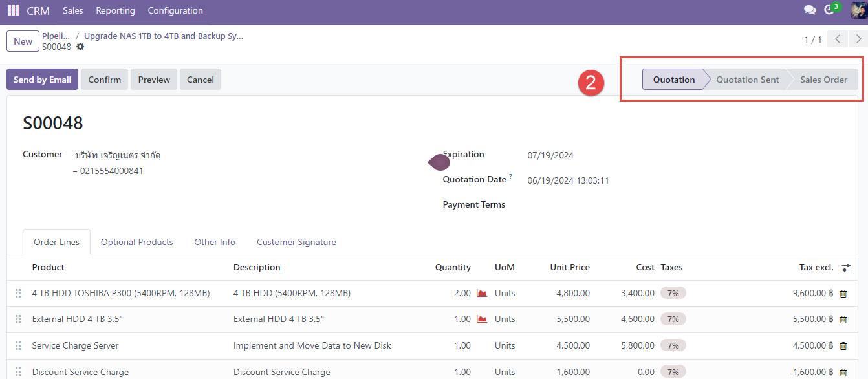This screenshot has height=379, width=868.
Task: Go to the previous record arrow
Action: coord(838,39)
